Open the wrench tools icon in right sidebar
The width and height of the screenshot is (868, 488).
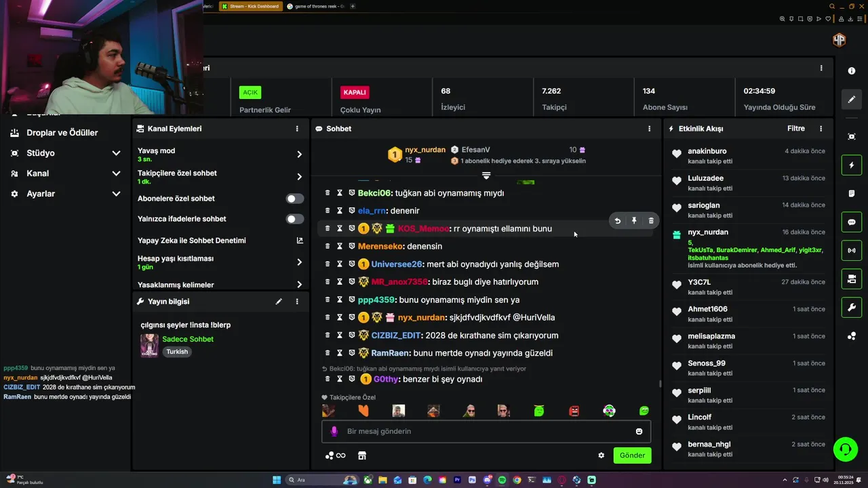pyautogui.click(x=852, y=308)
